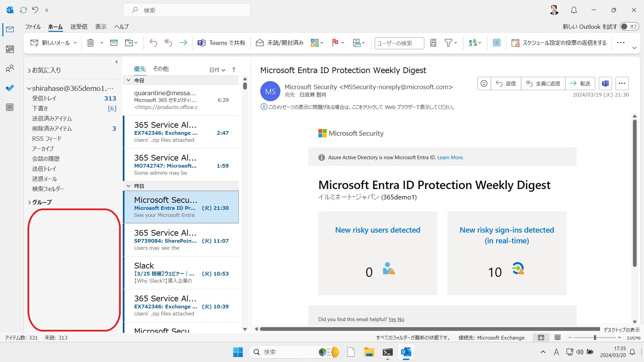The height and width of the screenshot is (362, 644).
Task: Open the Calendar view in the sidebar
Action: [10, 49]
